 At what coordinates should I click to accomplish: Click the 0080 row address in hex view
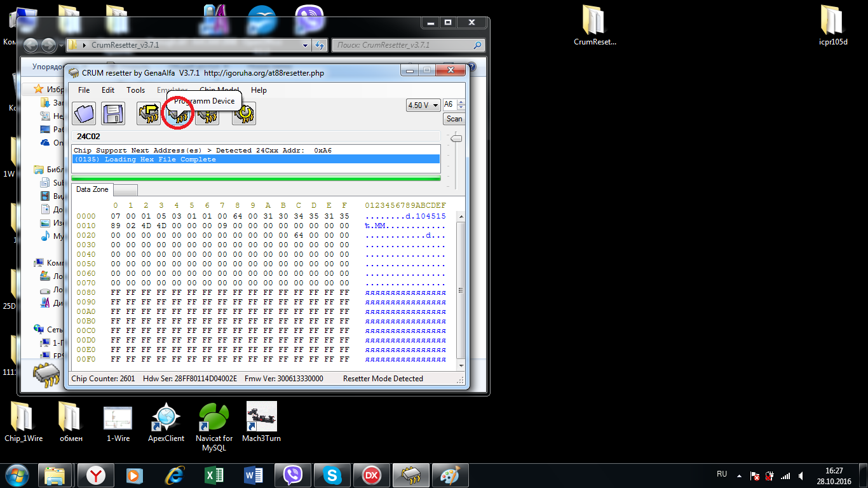[x=86, y=292]
